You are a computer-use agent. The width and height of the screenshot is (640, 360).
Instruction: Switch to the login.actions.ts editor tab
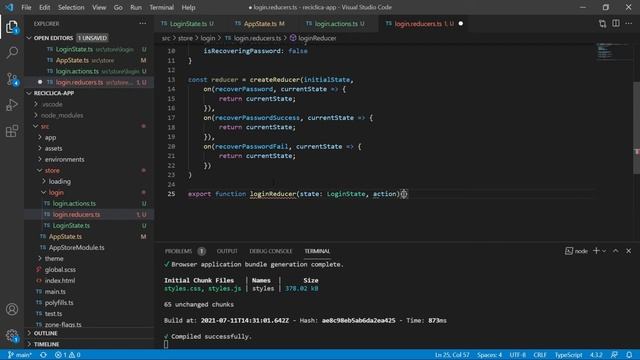339,24
